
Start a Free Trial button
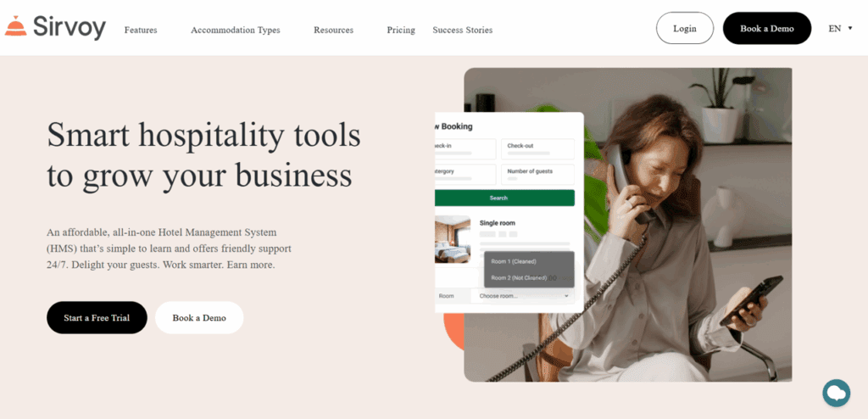[97, 317]
